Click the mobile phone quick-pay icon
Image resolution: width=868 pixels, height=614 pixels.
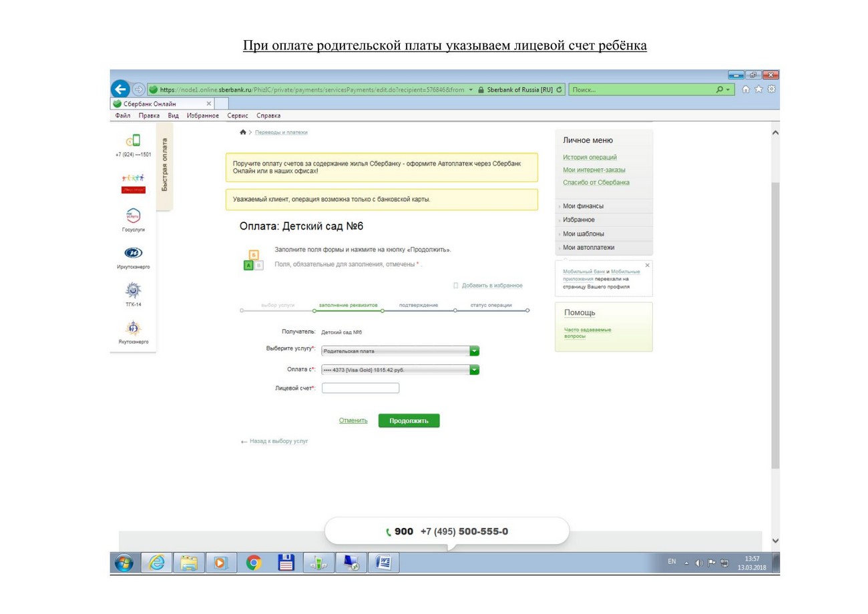pyautogui.click(x=133, y=141)
